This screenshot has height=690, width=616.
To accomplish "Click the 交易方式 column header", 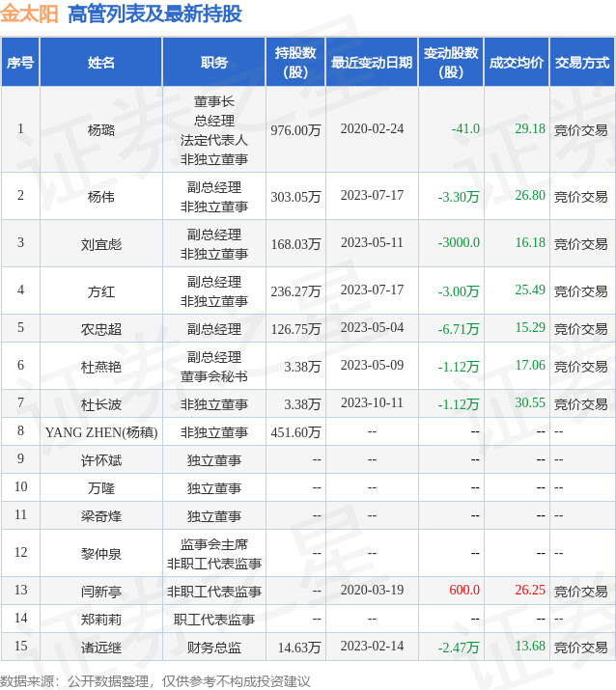I will pyautogui.click(x=581, y=63).
